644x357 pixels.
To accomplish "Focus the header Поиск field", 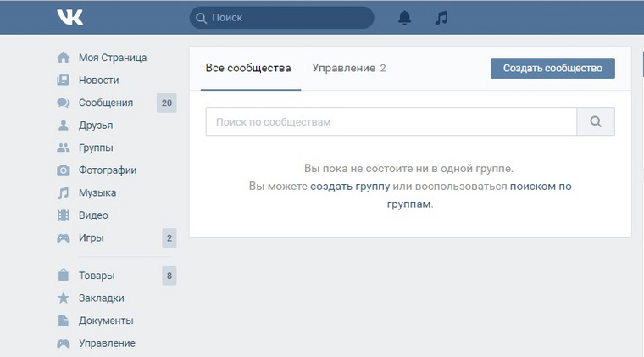I will click(x=281, y=18).
